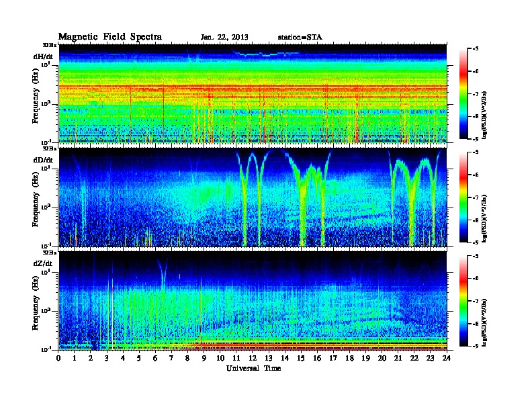Select the dH/dt panel label

[43, 56]
